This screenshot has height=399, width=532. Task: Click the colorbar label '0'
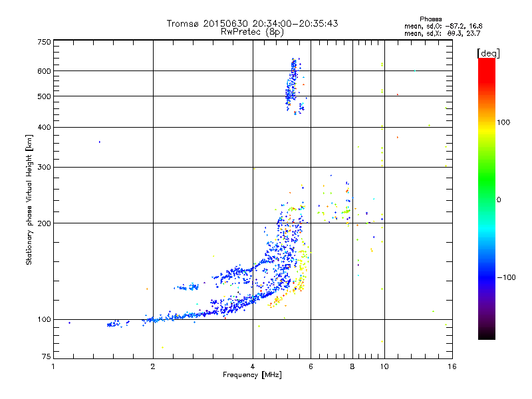(498, 200)
